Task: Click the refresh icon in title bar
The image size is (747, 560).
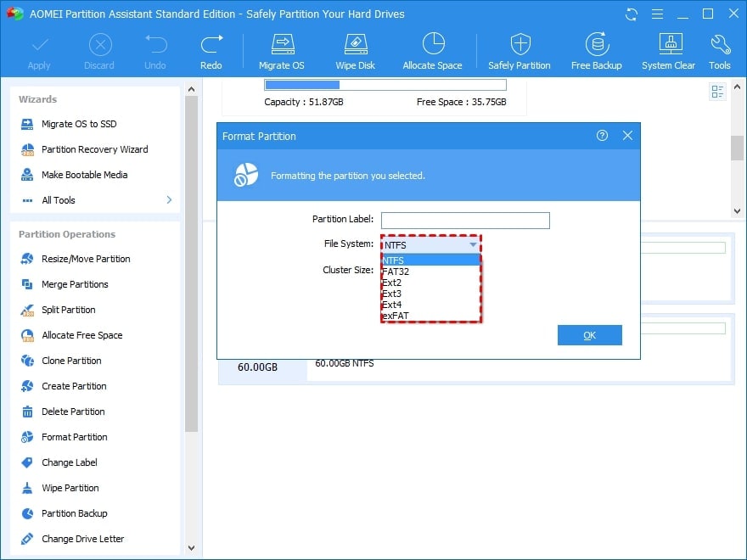Action: tap(632, 14)
